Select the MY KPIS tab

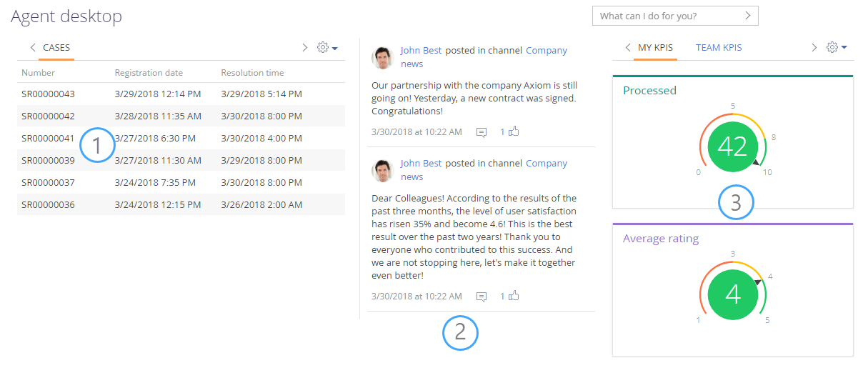655,48
